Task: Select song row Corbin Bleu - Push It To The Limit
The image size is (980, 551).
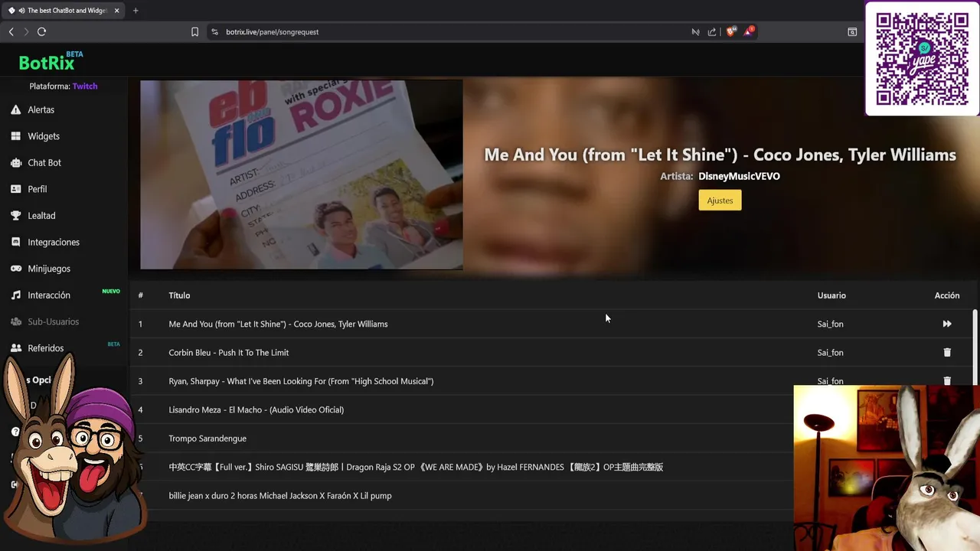Action: [551, 353]
